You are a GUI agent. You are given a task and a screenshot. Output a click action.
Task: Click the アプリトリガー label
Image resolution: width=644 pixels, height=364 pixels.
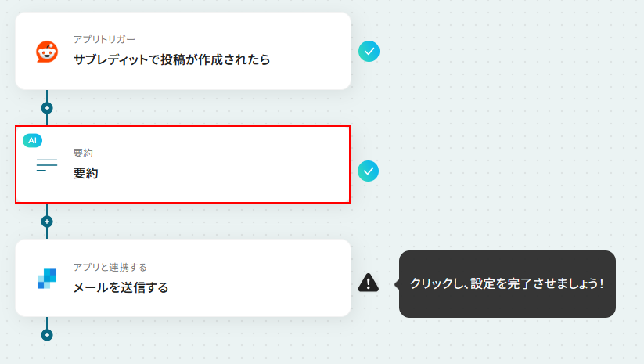tap(104, 39)
